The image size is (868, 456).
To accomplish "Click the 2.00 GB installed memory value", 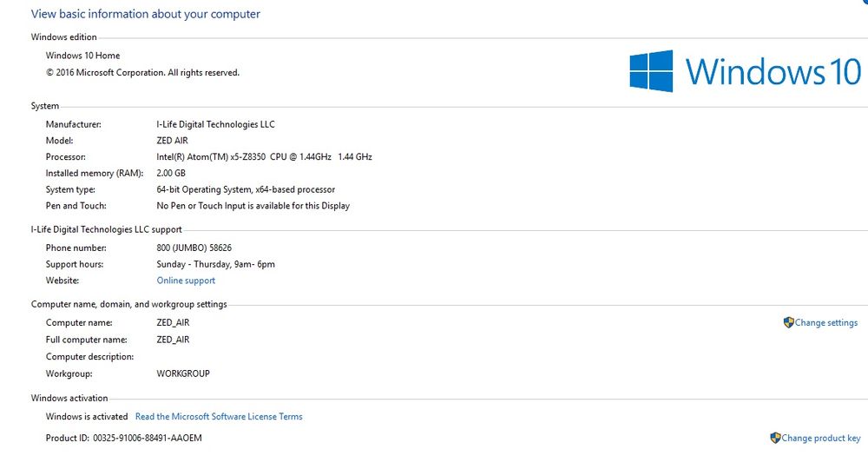I will pos(171,173).
